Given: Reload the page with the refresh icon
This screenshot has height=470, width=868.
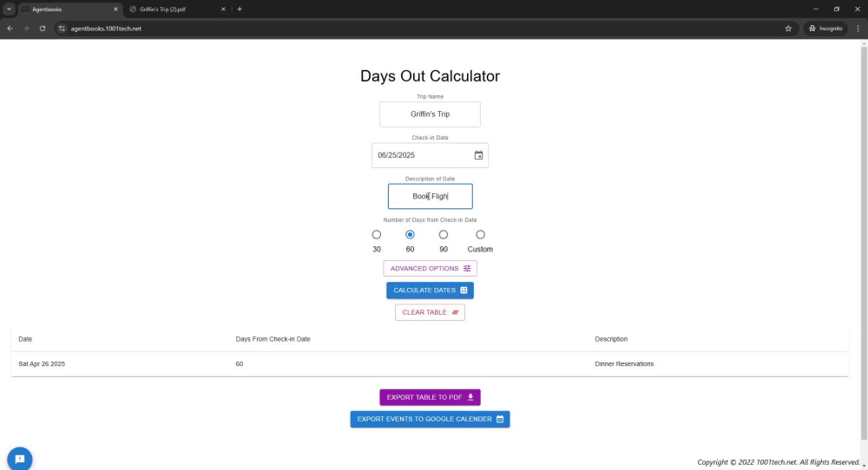Looking at the screenshot, I should point(42,29).
